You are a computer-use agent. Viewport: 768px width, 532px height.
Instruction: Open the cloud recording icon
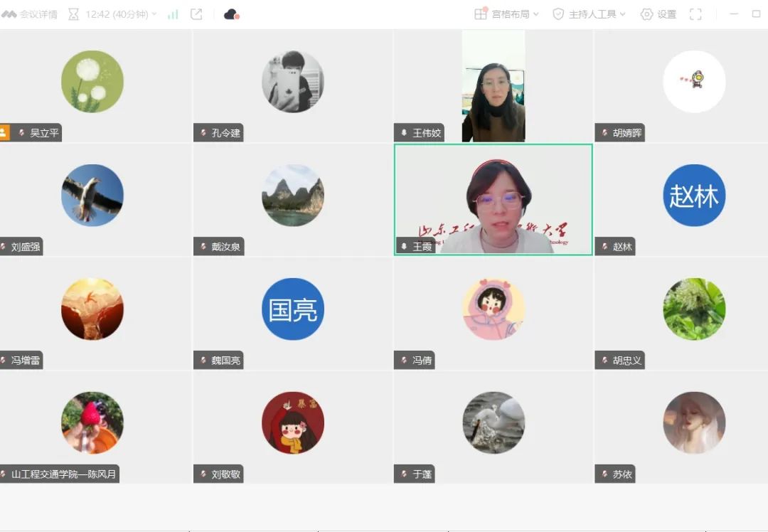[x=231, y=14]
